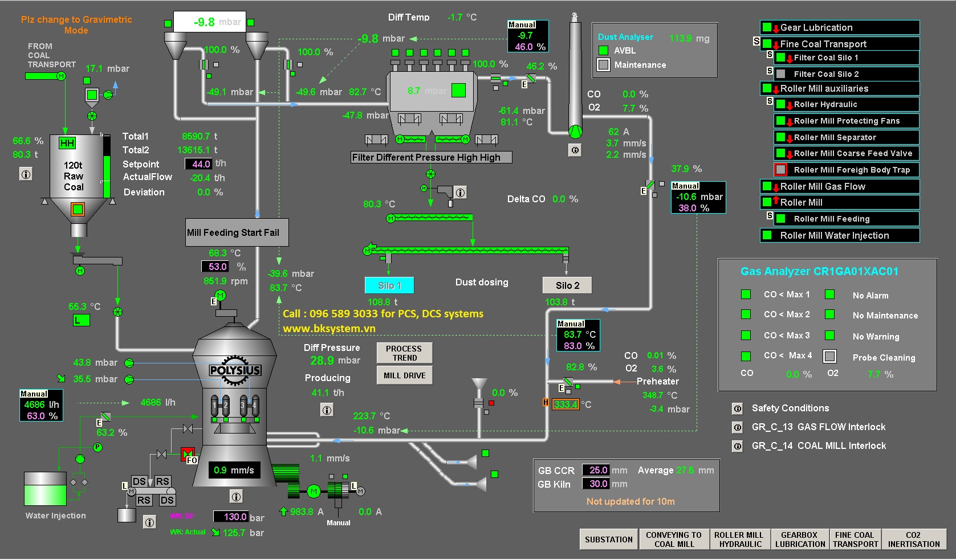956x560 pixels.
Task: Open the ROLLER MILL HYDRAULIC screen
Action: click(739, 539)
